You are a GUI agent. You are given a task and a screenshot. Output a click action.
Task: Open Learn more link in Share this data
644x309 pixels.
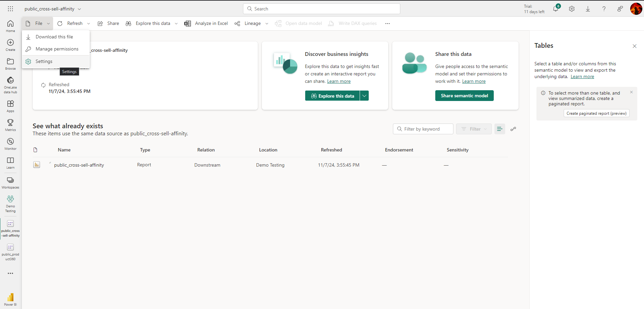(x=474, y=81)
